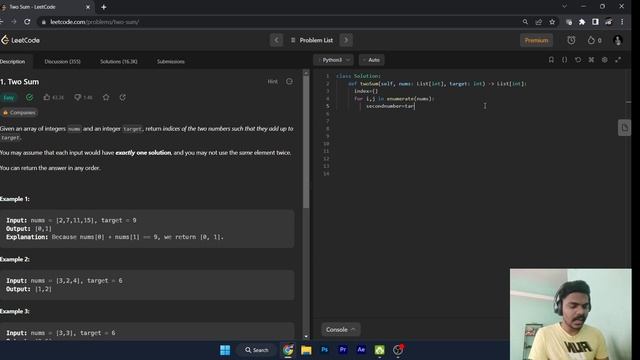Open Photoshop from taskbar

(x=324, y=350)
